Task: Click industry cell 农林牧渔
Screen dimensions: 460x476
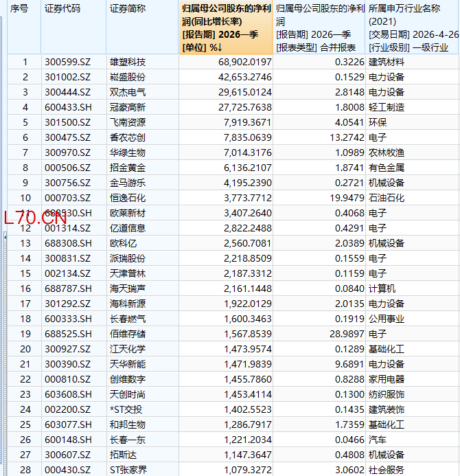Action: (387, 152)
